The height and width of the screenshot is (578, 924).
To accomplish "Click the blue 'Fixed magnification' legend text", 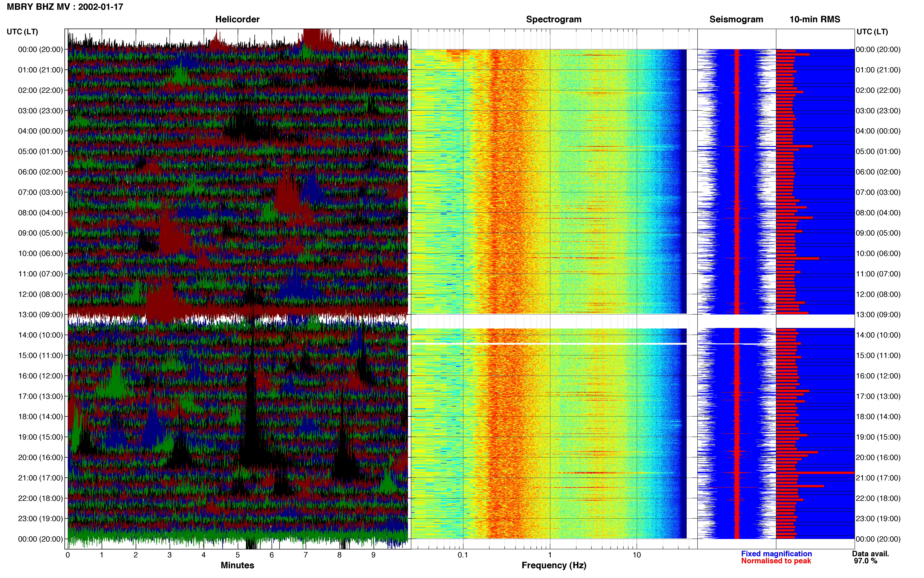I will [776, 554].
